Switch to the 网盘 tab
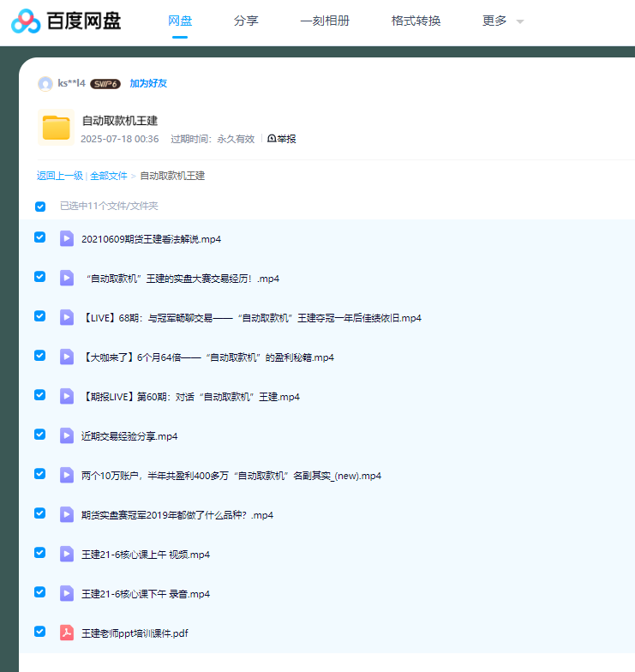Screen dimensions: 635x672 [x=180, y=21]
